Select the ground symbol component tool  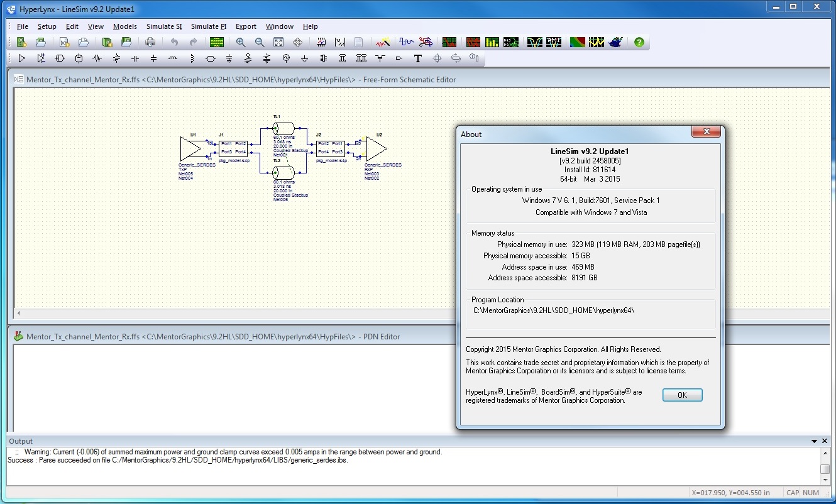(305, 58)
